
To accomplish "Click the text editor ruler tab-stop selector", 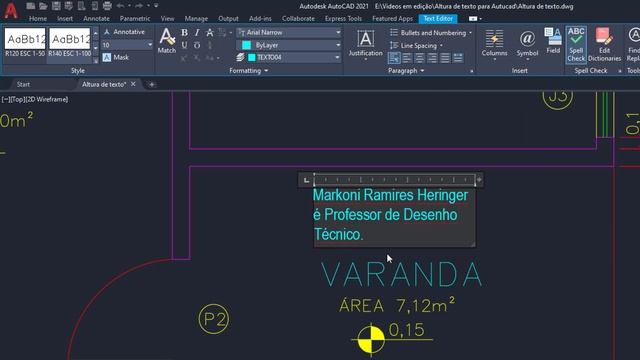I will tap(306, 180).
